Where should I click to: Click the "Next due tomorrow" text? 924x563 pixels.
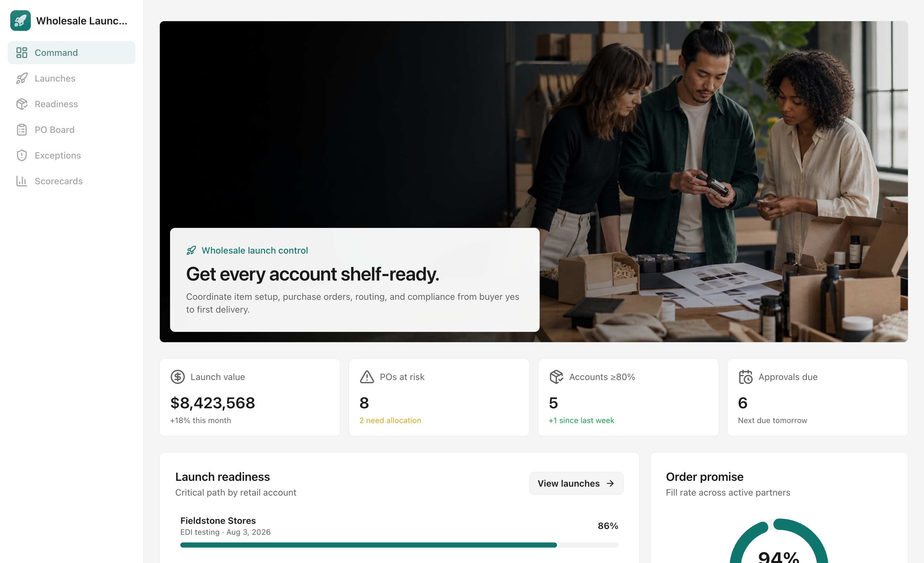[773, 420]
